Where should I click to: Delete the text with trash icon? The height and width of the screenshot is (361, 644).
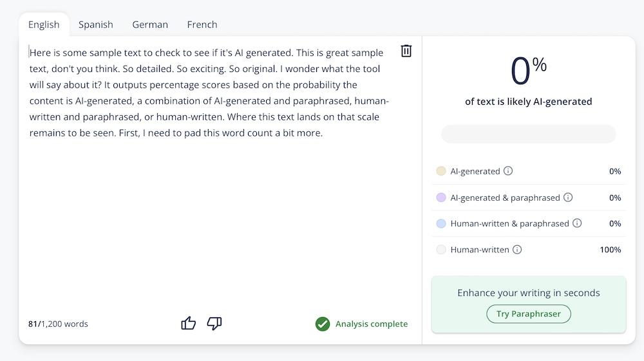(406, 51)
